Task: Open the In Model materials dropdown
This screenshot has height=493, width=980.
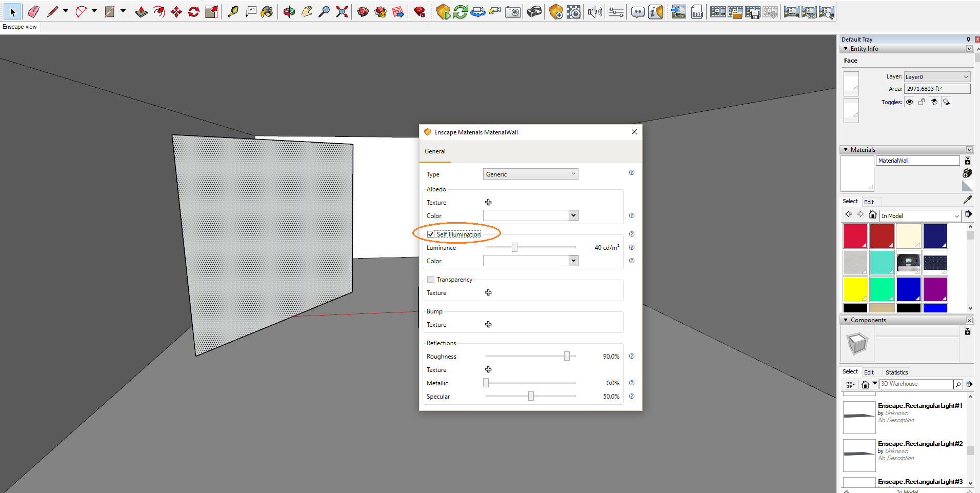Action: click(x=920, y=216)
